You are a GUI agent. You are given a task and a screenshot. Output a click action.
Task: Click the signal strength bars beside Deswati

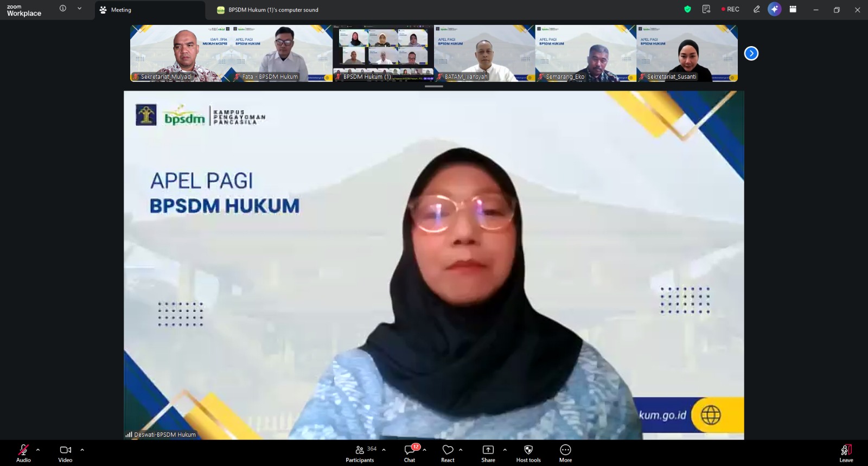pos(129,435)
